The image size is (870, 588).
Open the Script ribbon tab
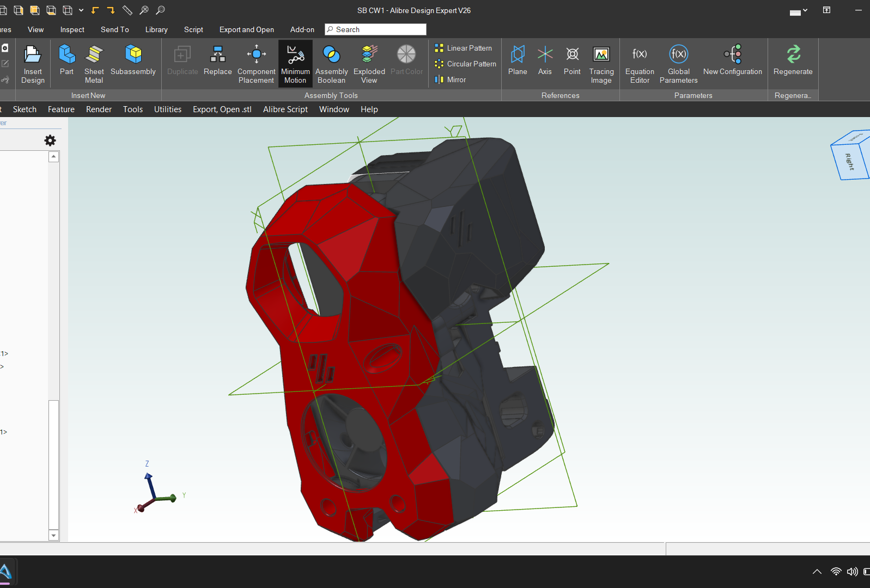click(193, 29)
